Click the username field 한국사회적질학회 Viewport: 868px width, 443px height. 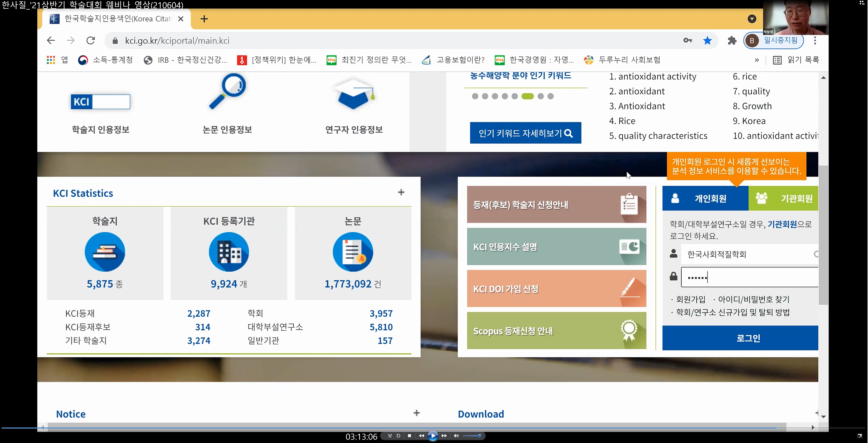point(750,254)
